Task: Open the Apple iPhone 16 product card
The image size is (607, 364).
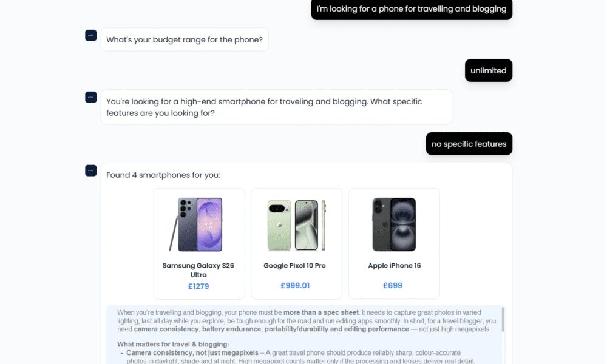Action: click(x=393, y=243)
